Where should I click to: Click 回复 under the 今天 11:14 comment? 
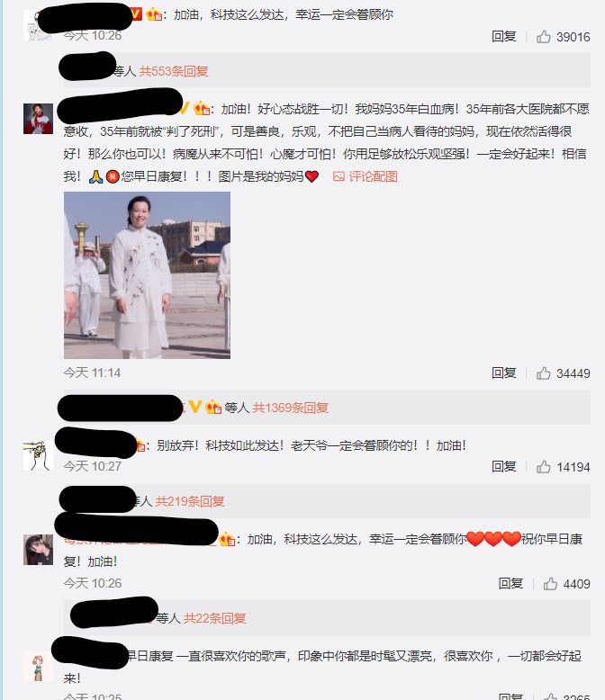coord(504,372)
